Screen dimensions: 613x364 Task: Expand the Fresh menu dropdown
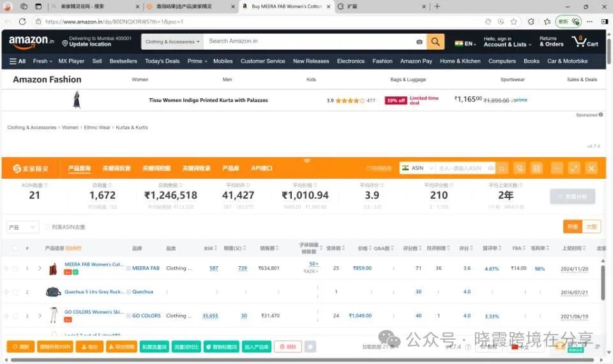[x=43, y=61]
